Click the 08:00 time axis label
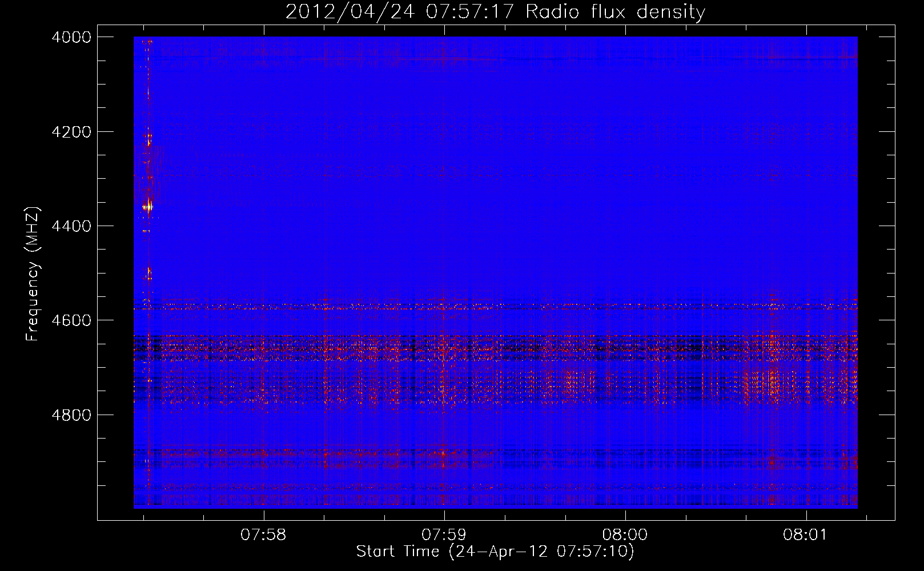This screenshot has width=924, height=571. coord(625,535)
